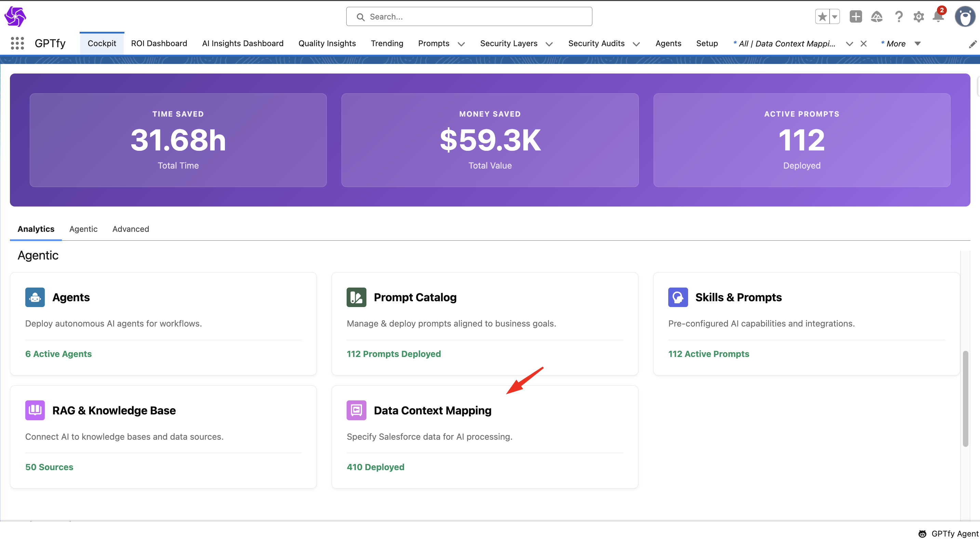The width and height of the screenshot is (980, 544).
Task: Click the global actions plus icon
Action: (856, 17)
